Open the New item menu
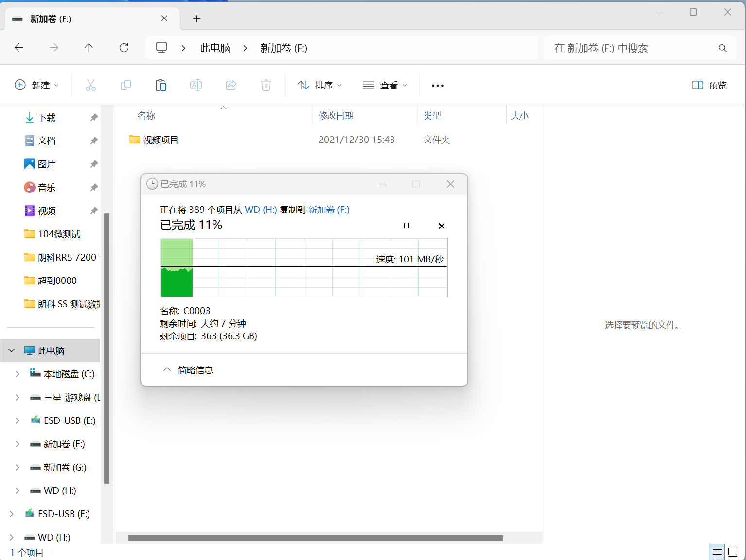This screenshot has width=746, height=560. (37, 86)
